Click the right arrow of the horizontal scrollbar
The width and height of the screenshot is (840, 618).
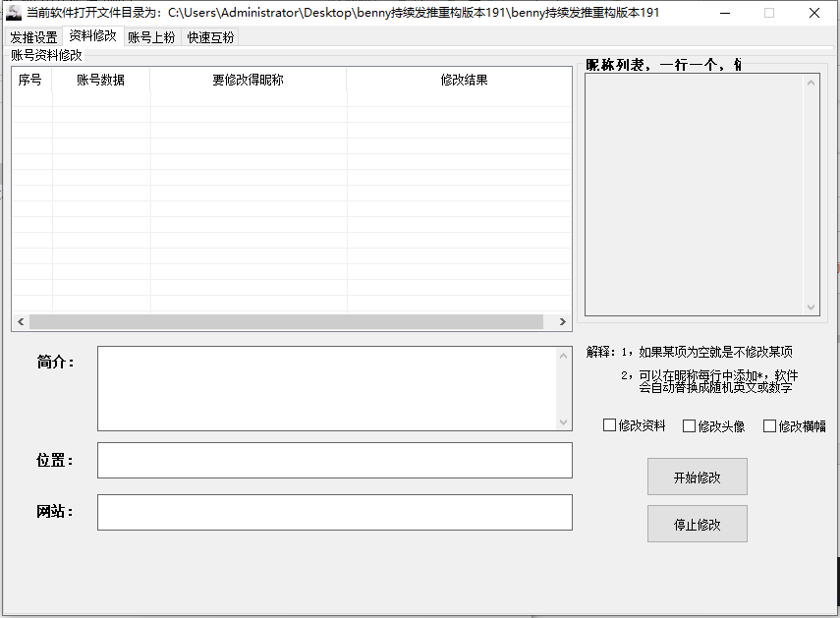[564, 321]
